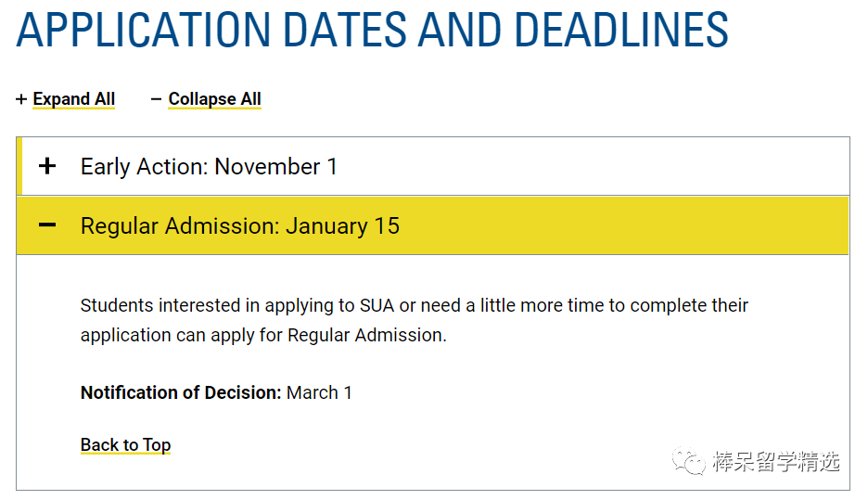868x500 pixels.
Task: Click the plus icon on Early Action row
Action: click(x=47, y=166)
